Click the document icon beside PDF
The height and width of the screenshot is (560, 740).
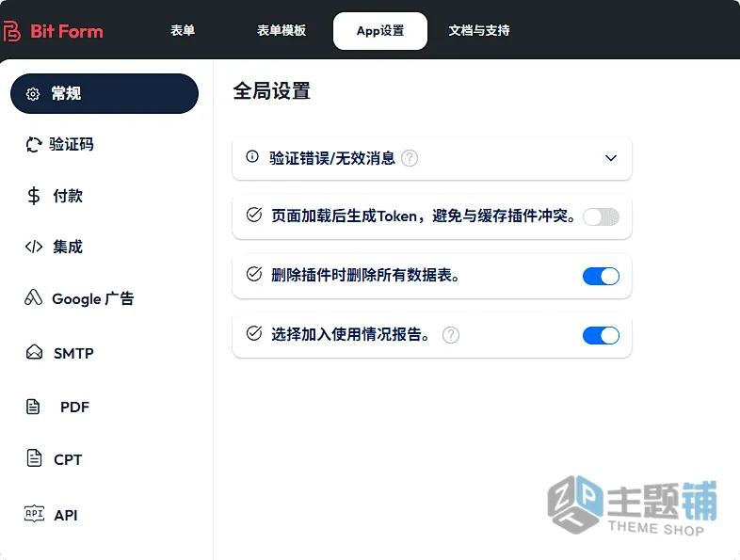pos(33,407)
